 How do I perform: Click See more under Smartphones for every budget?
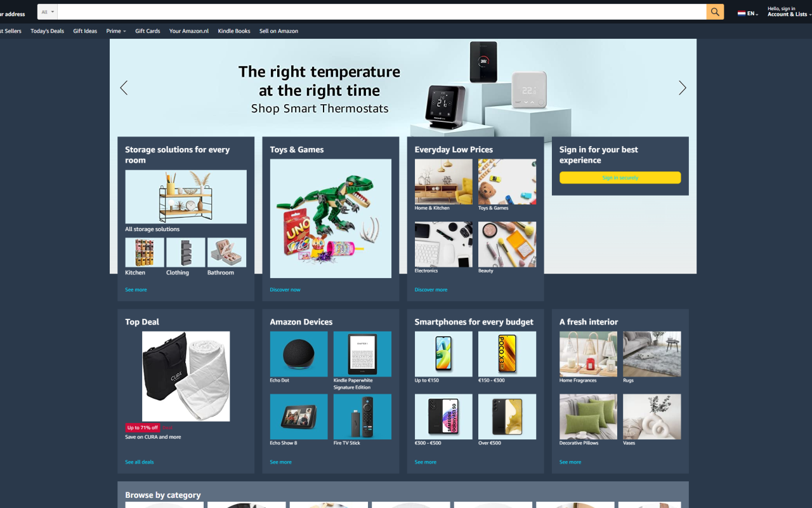tap(425, 462)
